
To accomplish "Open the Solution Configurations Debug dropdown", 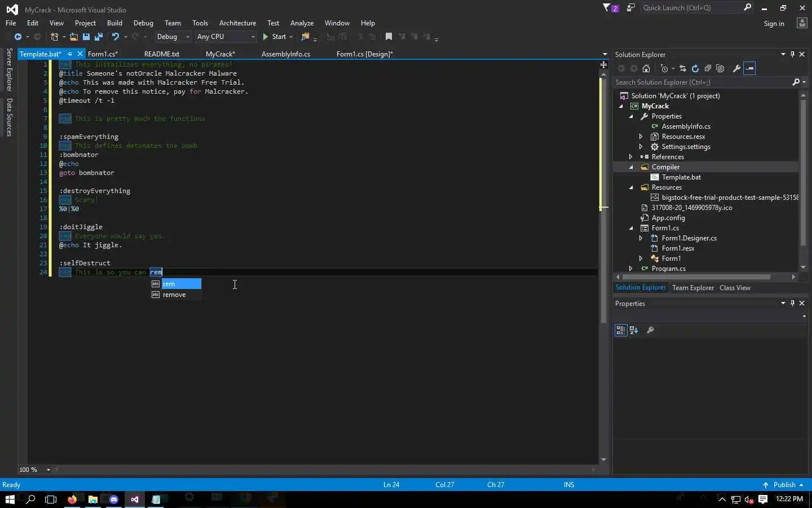I will tap(173, 37).
